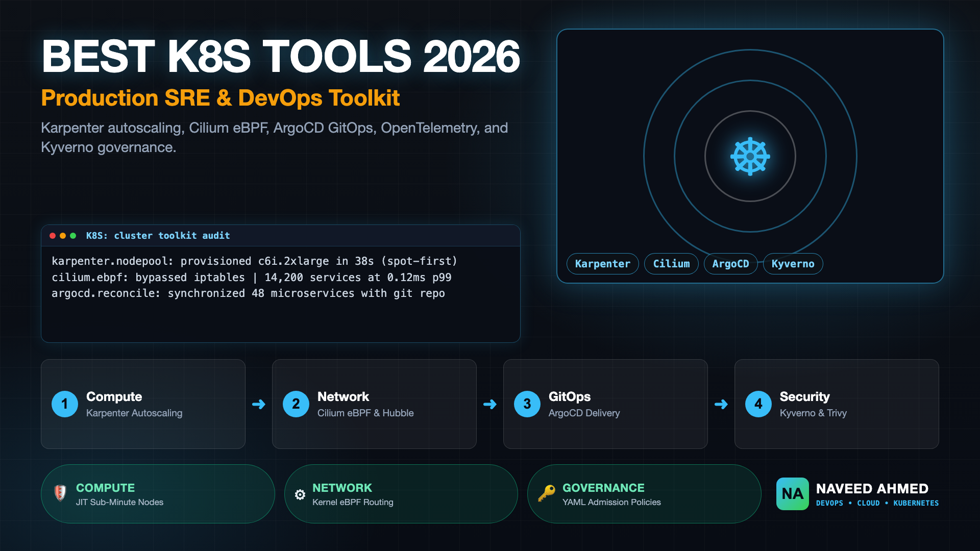Click the key icon beside GOVERNANCE
Viewport: 980px width, 551px height.
546,493
